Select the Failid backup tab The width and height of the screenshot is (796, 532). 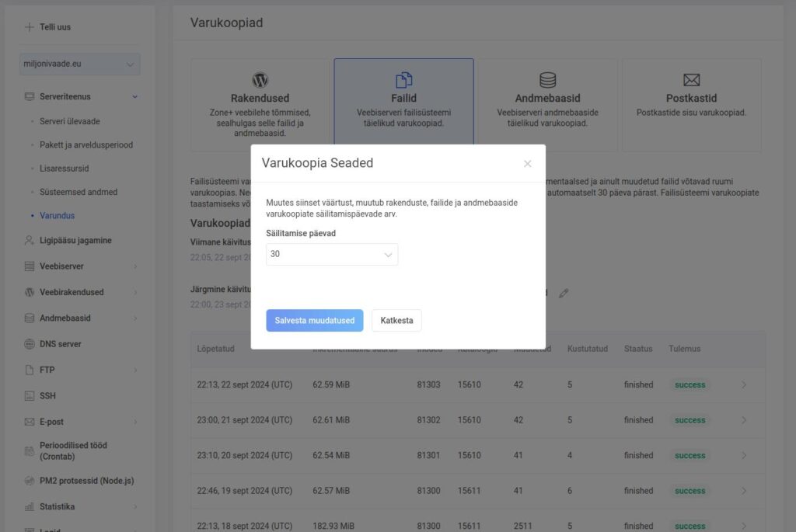pyautogui.click(x=403, y=102)
